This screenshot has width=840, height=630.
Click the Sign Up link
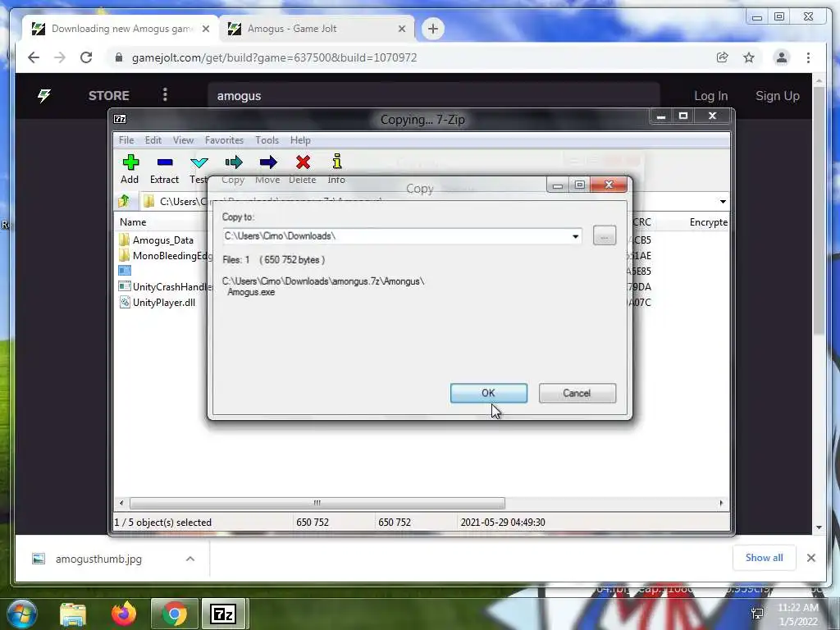point(778,96)
